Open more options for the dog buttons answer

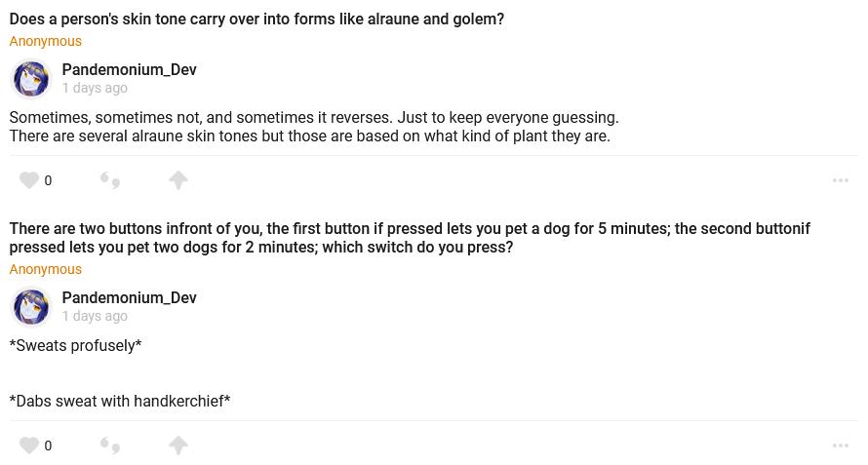[840, 446]
